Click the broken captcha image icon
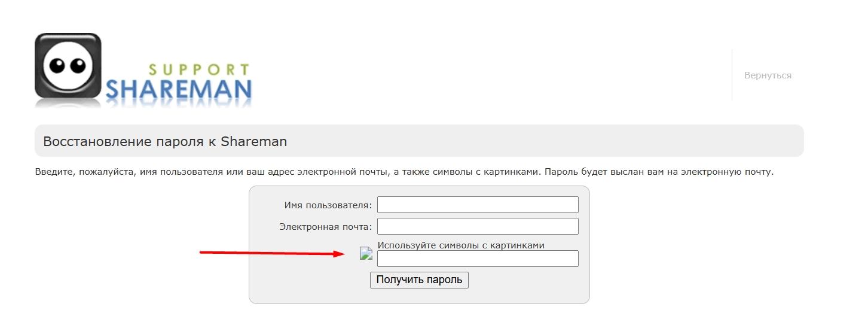Image resolution: width=868 pixels, height=325 pixels. tap(366, 253)
